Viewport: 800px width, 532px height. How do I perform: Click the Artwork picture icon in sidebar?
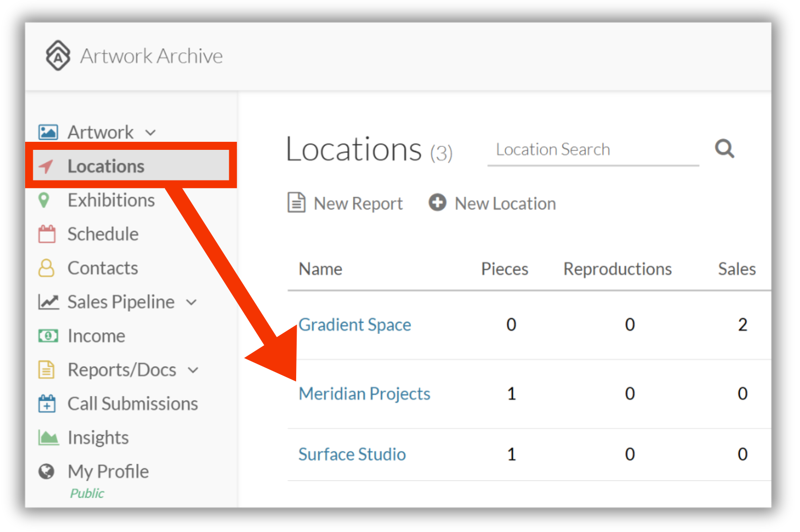tap(48, 132)
